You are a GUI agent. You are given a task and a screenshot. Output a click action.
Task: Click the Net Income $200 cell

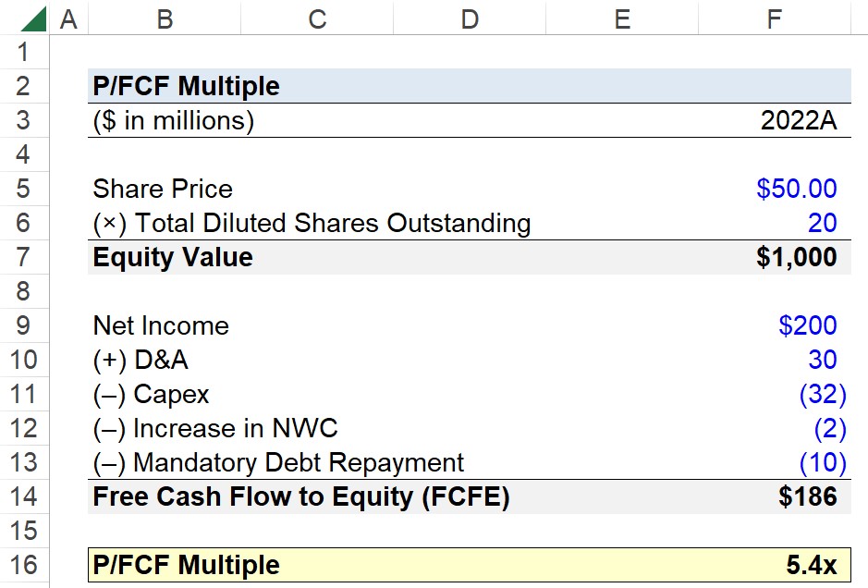[775, 325]
